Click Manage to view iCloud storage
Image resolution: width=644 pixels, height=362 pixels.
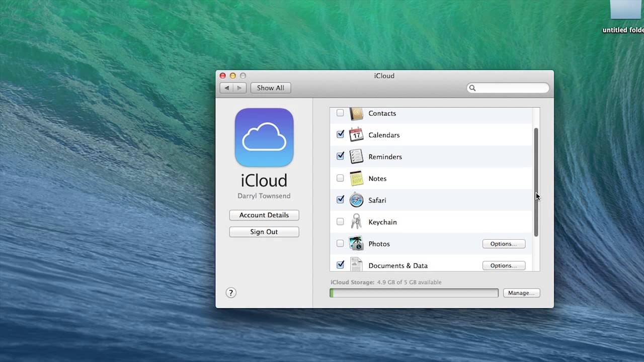(521, 293)
